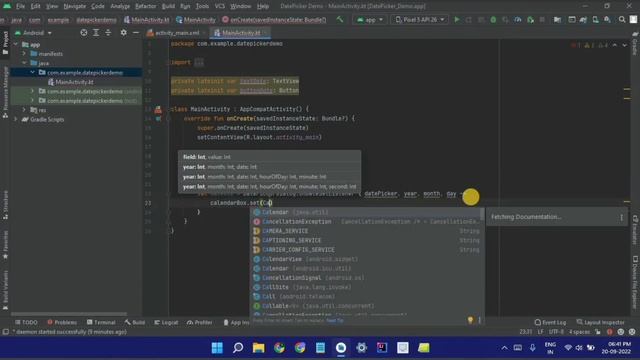Choose CAMERA_SERVICE completion suggestion
Screen dimensions: 640x360
(x=366, y=231)
